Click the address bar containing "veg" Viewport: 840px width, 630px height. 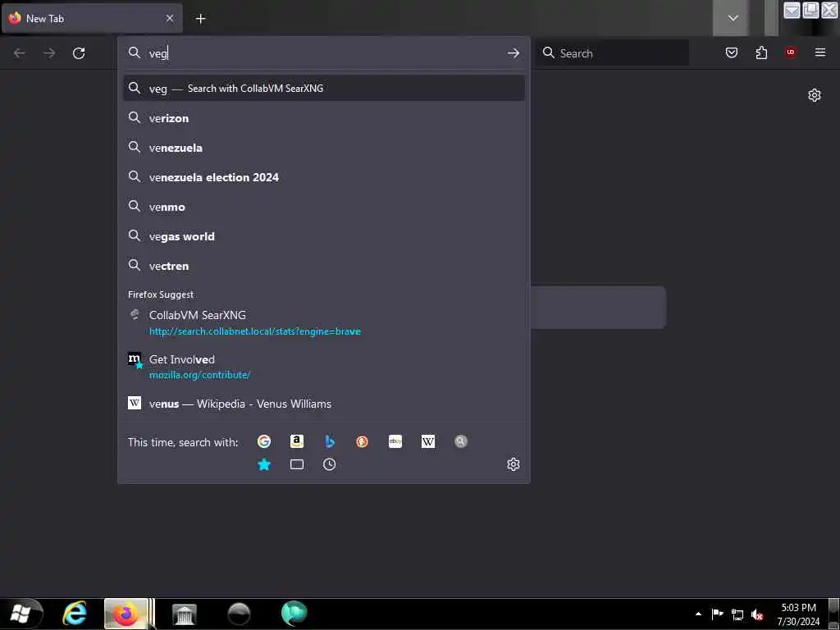[x=324, y=53]
